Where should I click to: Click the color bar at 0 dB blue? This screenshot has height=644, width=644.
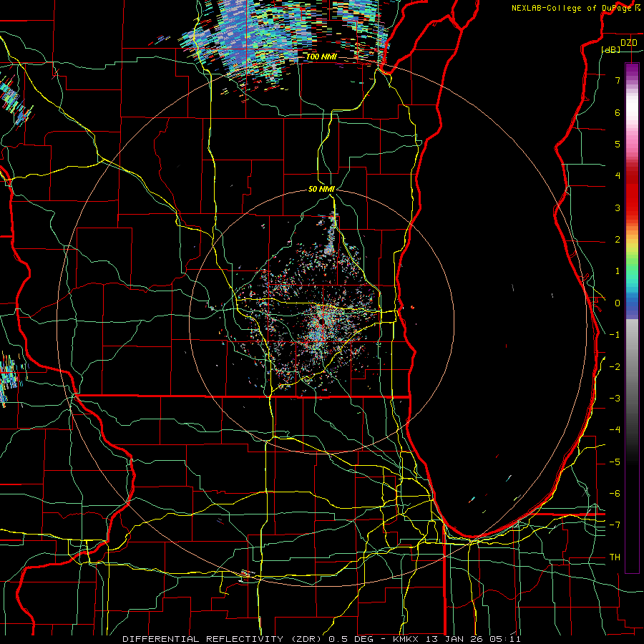coord(632,303)
